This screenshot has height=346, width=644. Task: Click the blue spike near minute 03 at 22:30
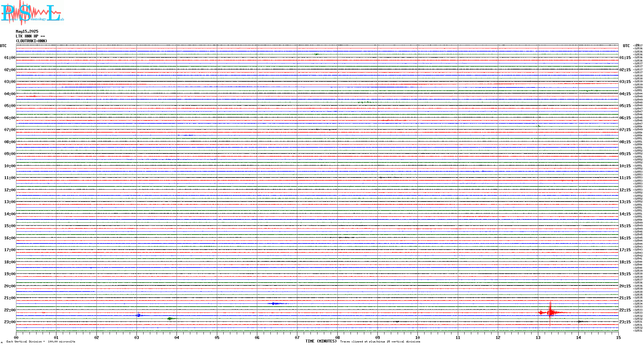[138, 315]
